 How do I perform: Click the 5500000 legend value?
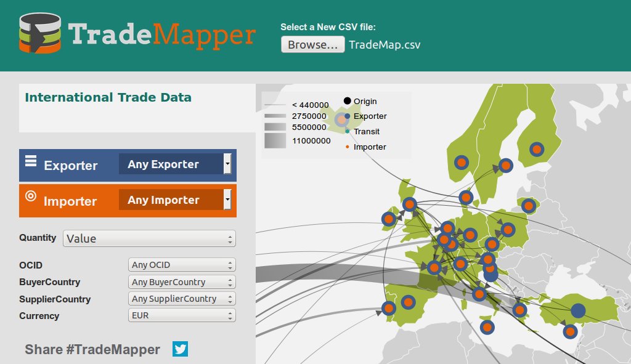[x=309, y=127]
